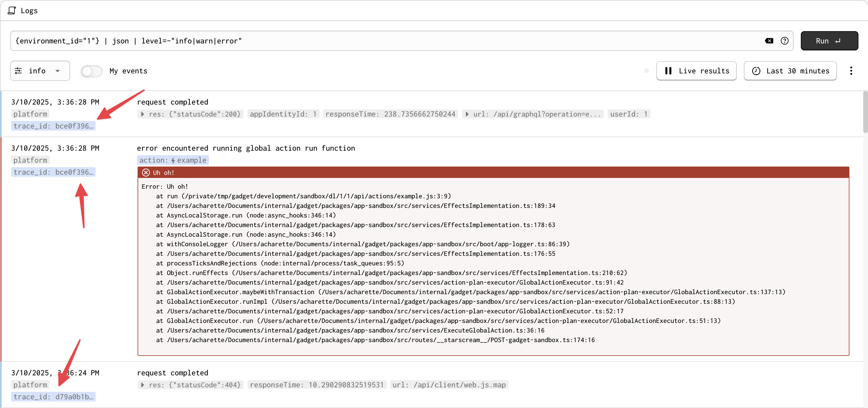Click the vertical scrollbar thumb of the log list
The height and width of the screenshot is (408, 868).
click(x=865, y=112)
